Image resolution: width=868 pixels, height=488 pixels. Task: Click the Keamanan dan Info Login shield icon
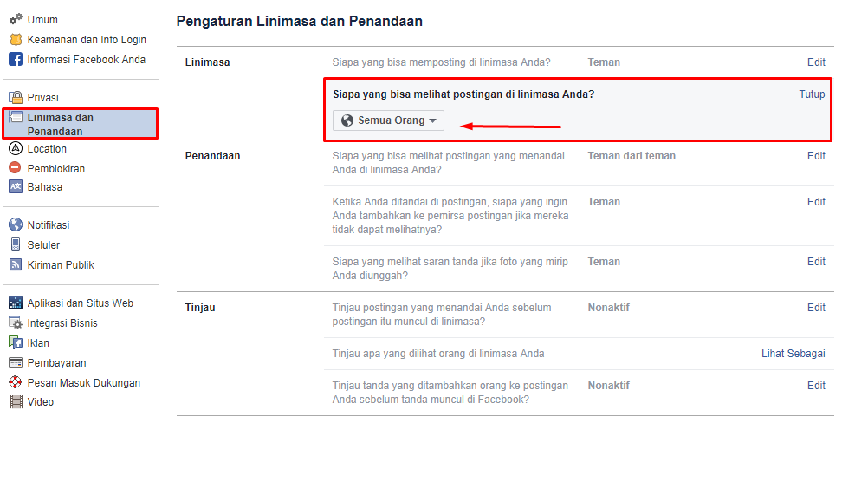point(15,40)
